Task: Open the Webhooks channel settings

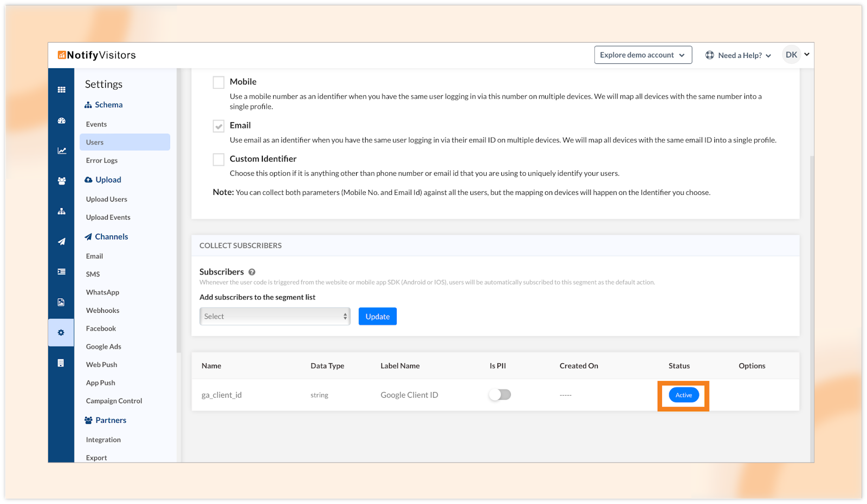Action: (102, 310)
